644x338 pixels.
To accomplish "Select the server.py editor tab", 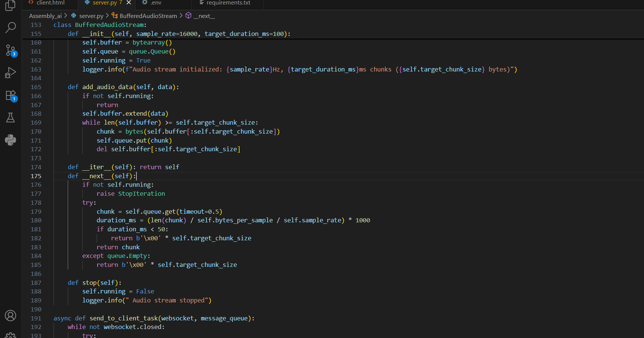I will (105, 3).
